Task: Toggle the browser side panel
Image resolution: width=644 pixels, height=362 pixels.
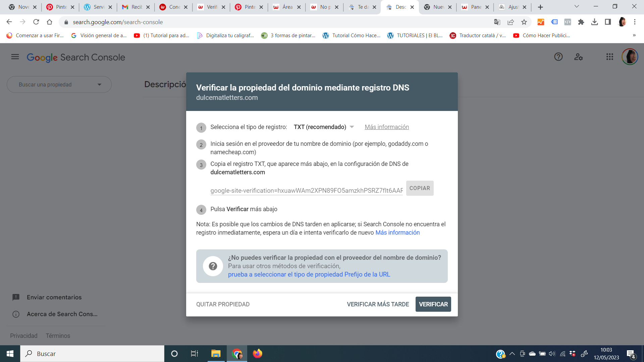Action: click(x=608, y=22)
